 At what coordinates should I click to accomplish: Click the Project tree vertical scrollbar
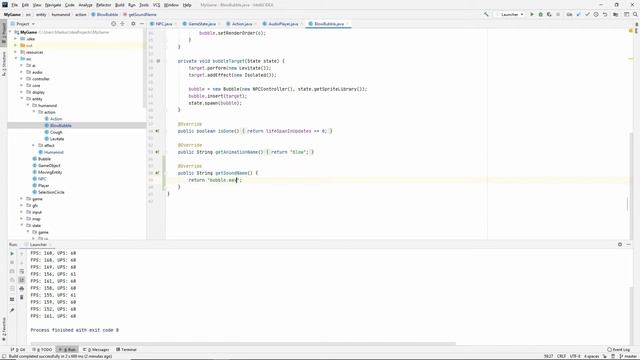pyautogui.click(x=144, y=69)
